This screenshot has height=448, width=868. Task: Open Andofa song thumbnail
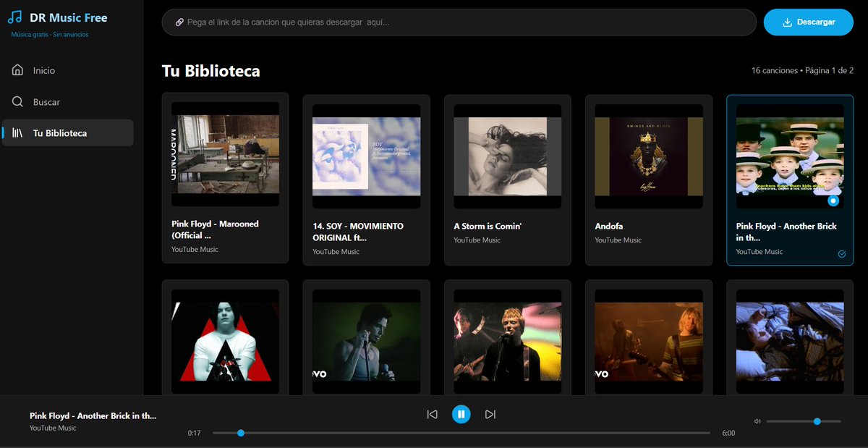[649, 156]
